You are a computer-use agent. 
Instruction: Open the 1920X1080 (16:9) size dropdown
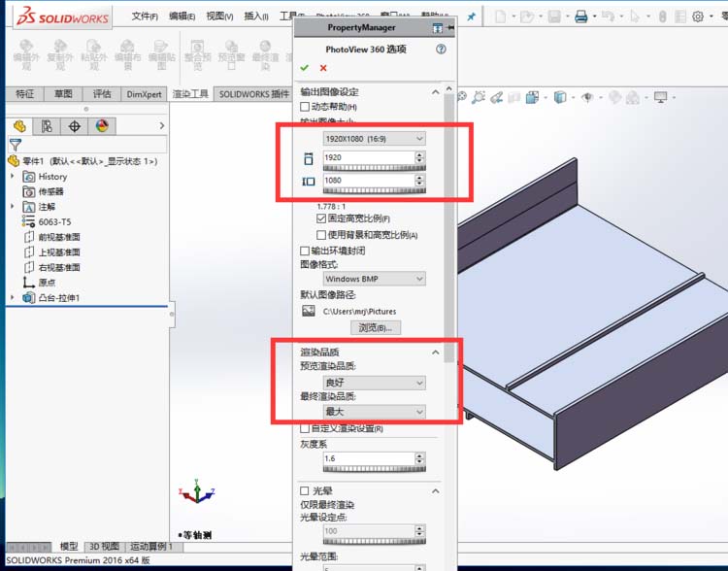(375, 139)
